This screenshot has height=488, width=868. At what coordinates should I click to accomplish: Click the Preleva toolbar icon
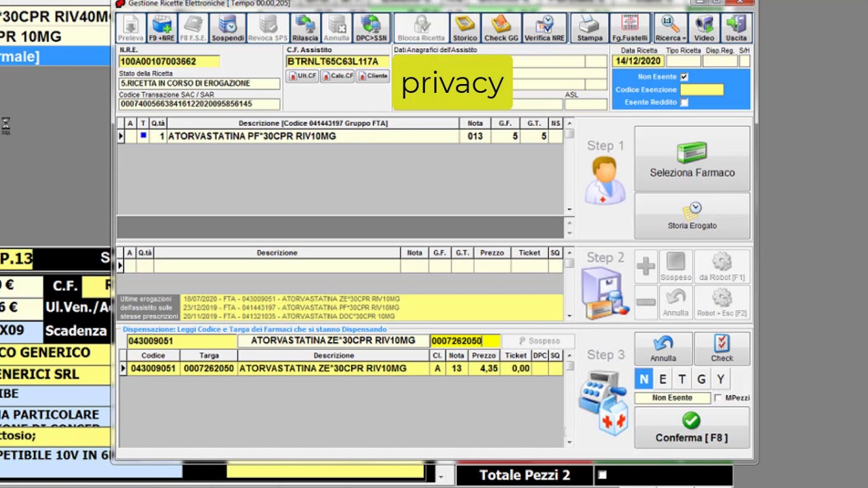(131, 28)
